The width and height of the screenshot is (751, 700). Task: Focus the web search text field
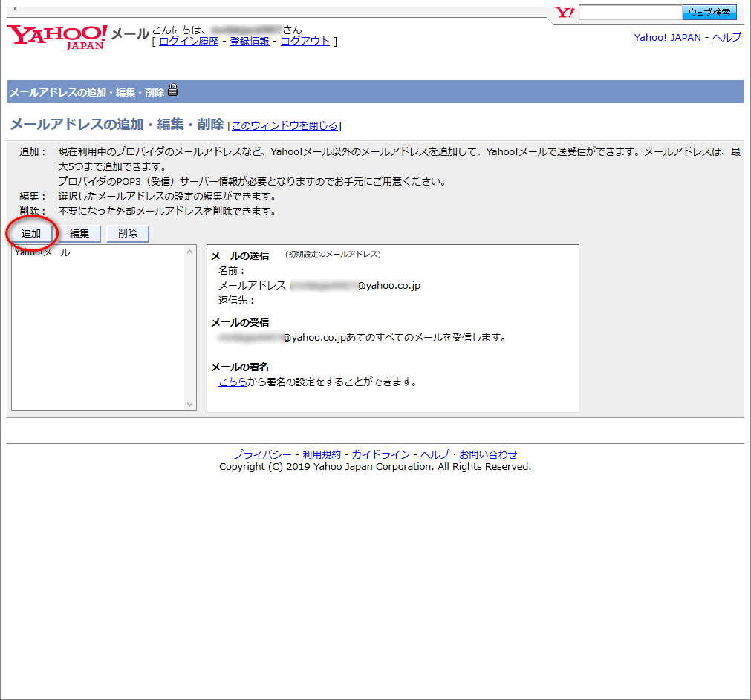(630, 13)
